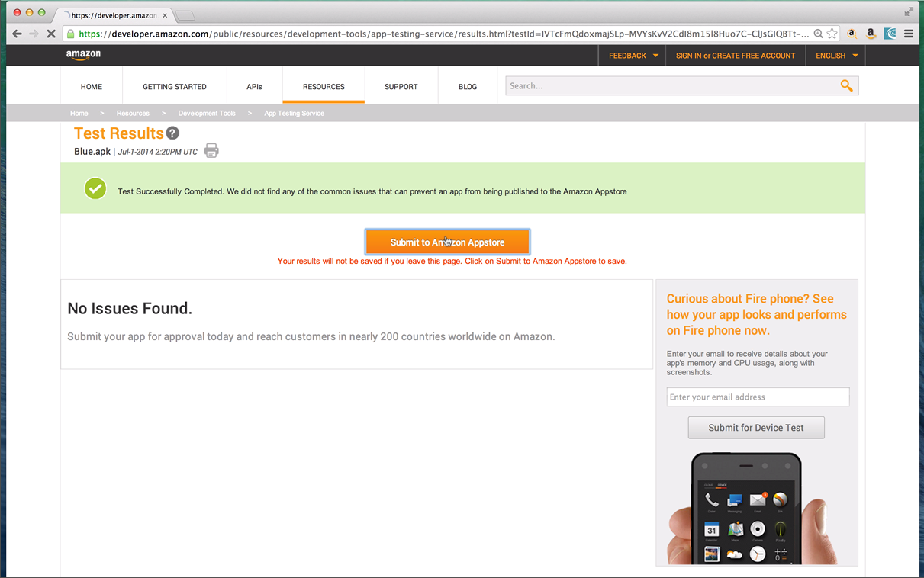Image resolution: width=924 pixels, height=578 pixels.
Task: Open the BLOG nav tab
Action: (x=468, y=86)
